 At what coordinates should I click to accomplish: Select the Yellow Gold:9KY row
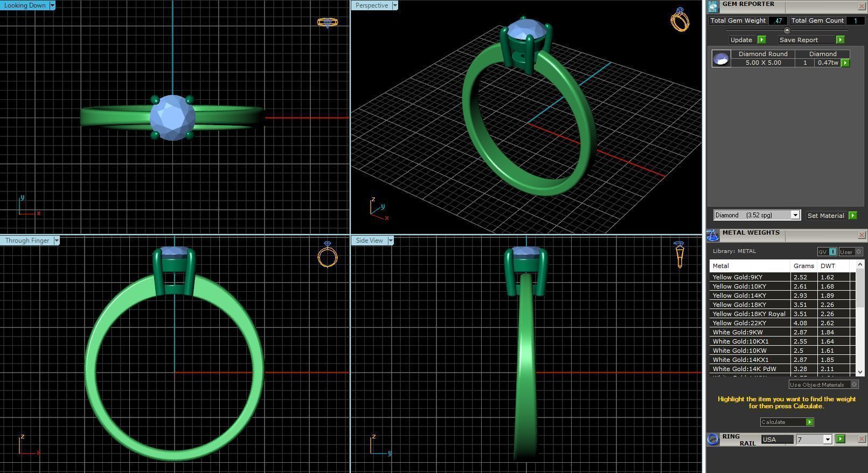782,277
